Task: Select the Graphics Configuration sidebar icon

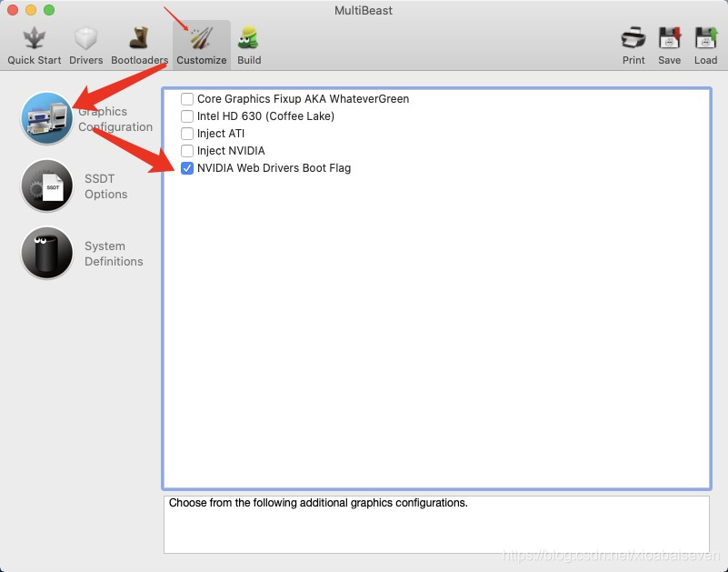Action: (47, 118)
